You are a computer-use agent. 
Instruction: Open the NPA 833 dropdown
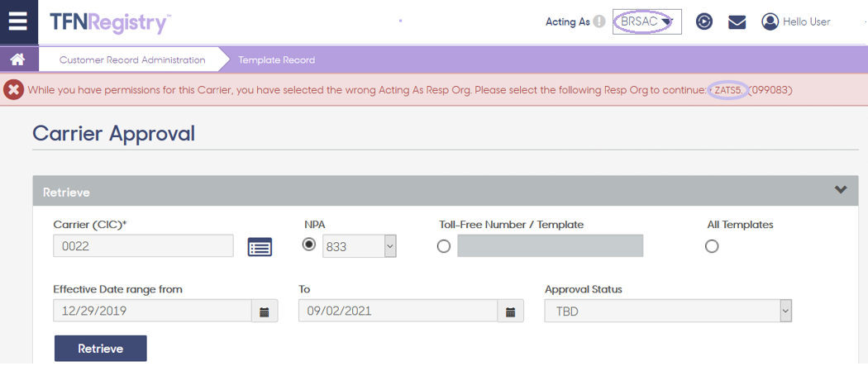coord(360,246)
